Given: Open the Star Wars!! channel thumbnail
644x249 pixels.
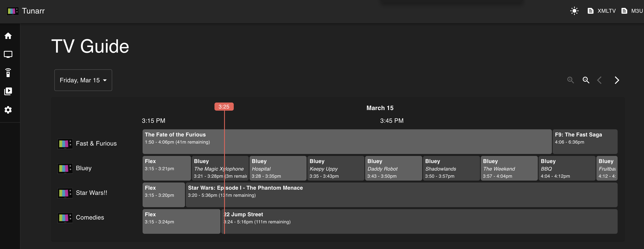Looking at the screenshot, I should (x=65, y=193).
